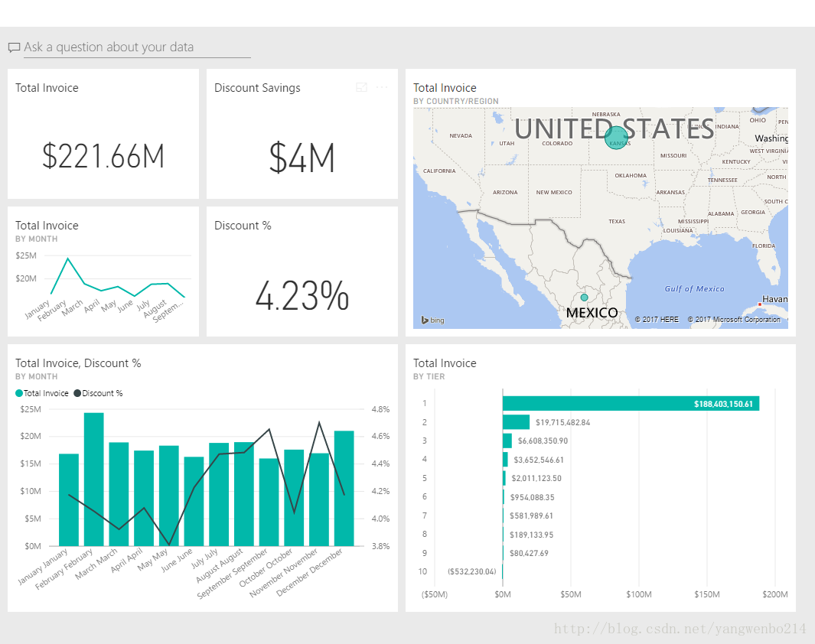815x644 pixels.
Task: Click the $6,608,350.90 tier 3 value label
Action: 543,441
